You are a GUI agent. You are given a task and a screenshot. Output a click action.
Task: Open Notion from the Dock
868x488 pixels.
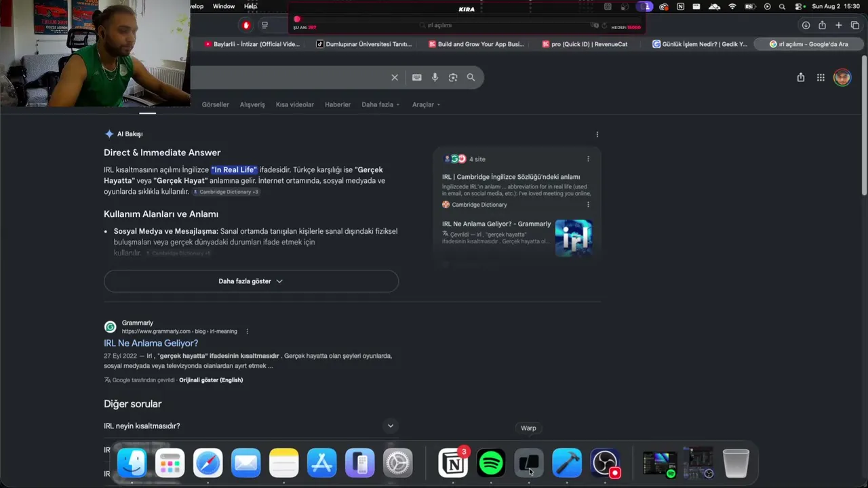[x=453, y=464]
